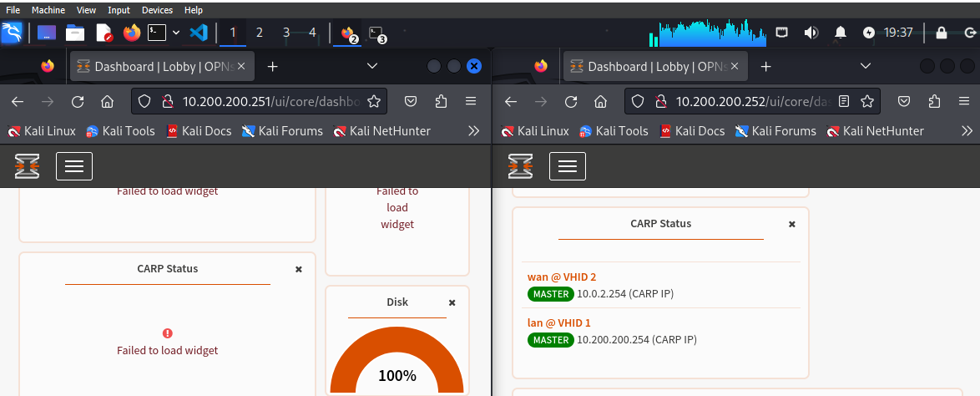Screen dimensions: 980x396
Task: Open Kali Docs bookmark in right window
Action: [x=691, y=131]
